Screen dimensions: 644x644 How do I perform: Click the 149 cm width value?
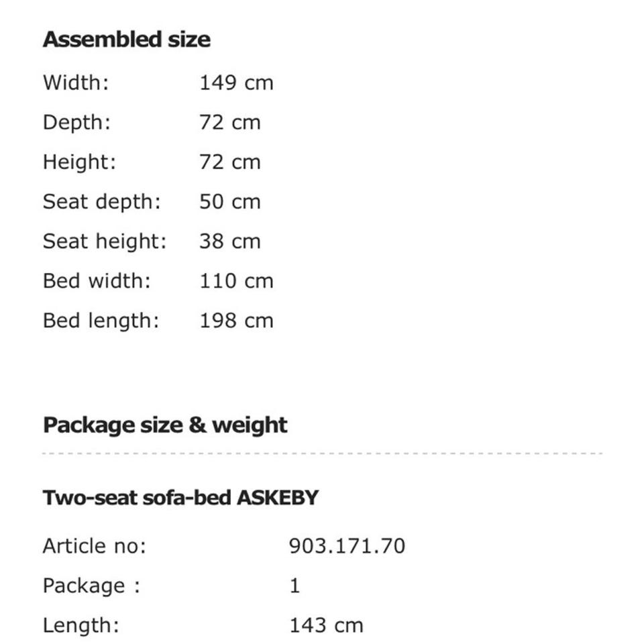pos(236,83)
